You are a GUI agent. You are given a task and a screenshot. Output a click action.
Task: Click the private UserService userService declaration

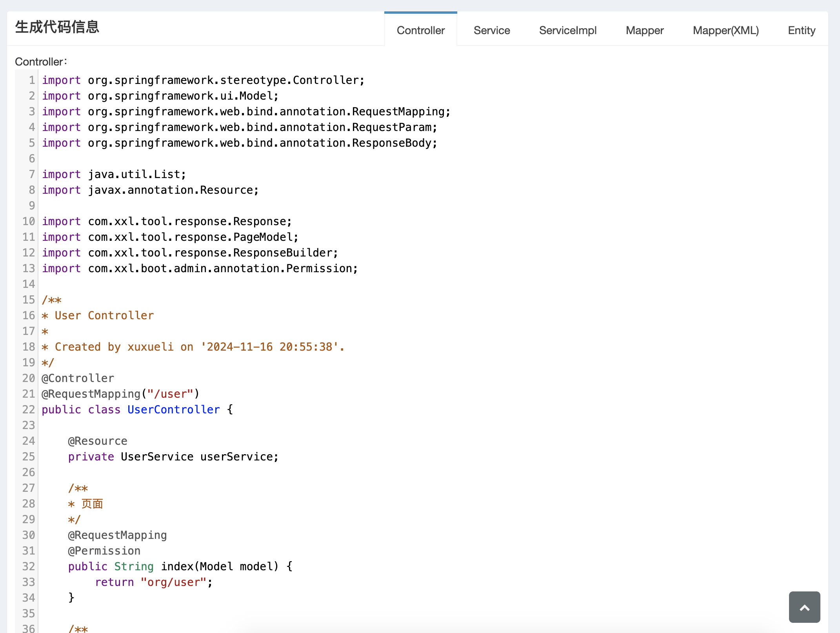pyautogui.click(x=173, y=456)
